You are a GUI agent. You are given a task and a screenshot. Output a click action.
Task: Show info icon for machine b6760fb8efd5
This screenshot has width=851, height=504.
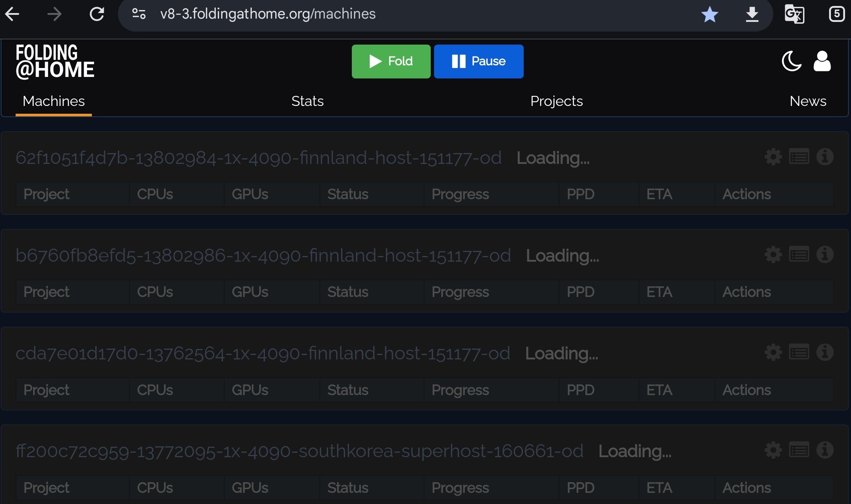tap(825, 255)
